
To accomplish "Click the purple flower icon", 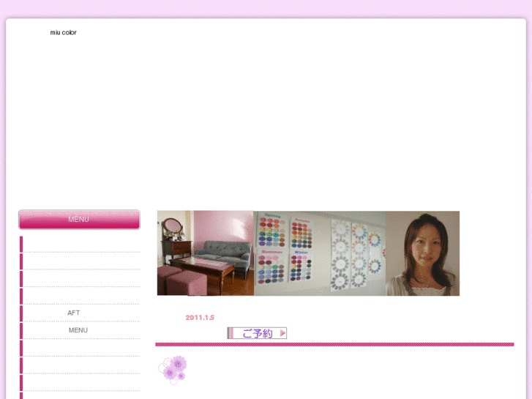I will coord(173,370).
